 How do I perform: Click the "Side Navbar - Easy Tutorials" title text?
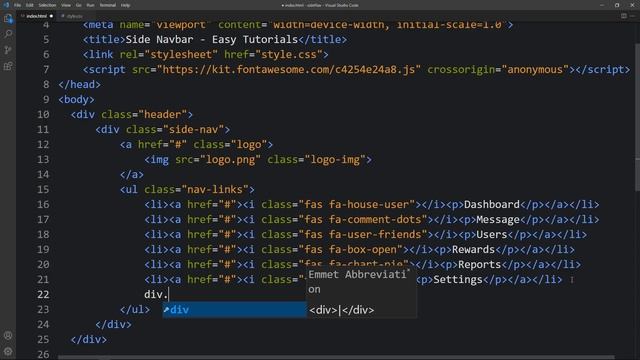tap(212, 40)
